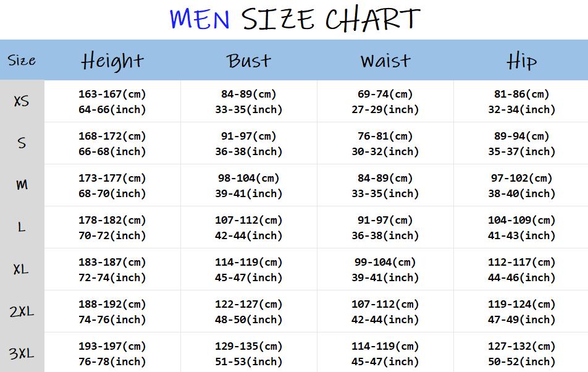Screen dimensions: 588x372
Task: Select the Waist column header
Action: (385, 61)
